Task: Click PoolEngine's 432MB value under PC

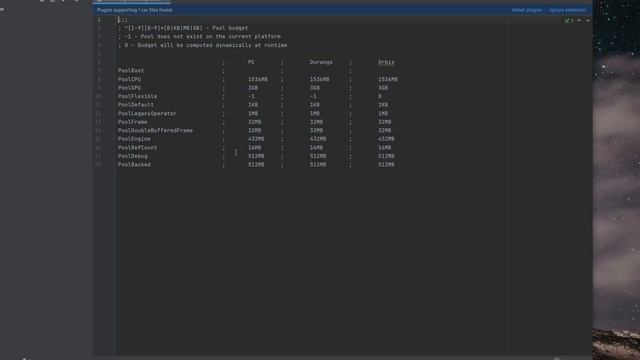Action: coord(256,139)
